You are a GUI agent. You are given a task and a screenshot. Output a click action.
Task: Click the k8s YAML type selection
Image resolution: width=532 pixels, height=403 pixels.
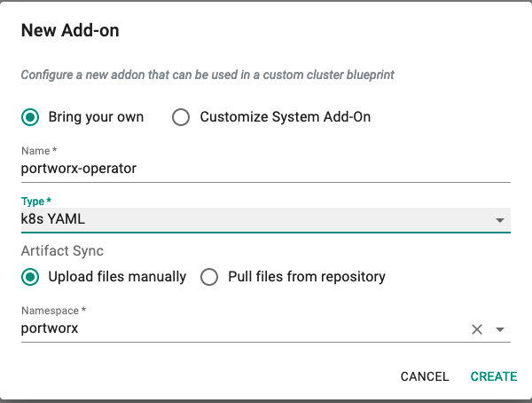(x=266, y=219)
